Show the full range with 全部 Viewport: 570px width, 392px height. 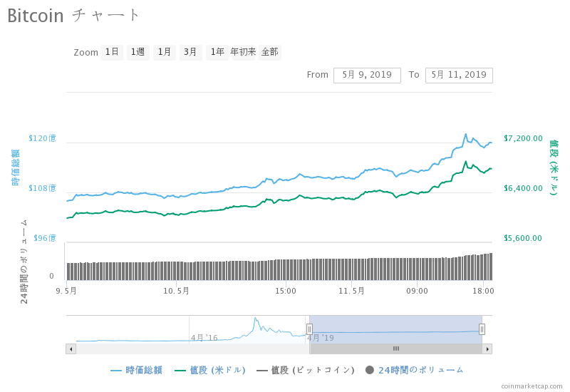(270, 52)
